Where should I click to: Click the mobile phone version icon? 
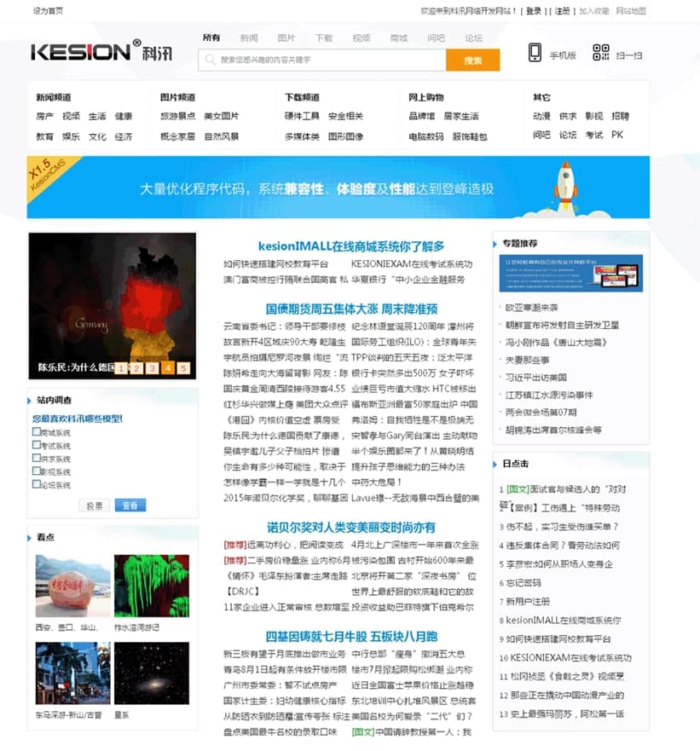pyautogui.click(x=535, y=52)
